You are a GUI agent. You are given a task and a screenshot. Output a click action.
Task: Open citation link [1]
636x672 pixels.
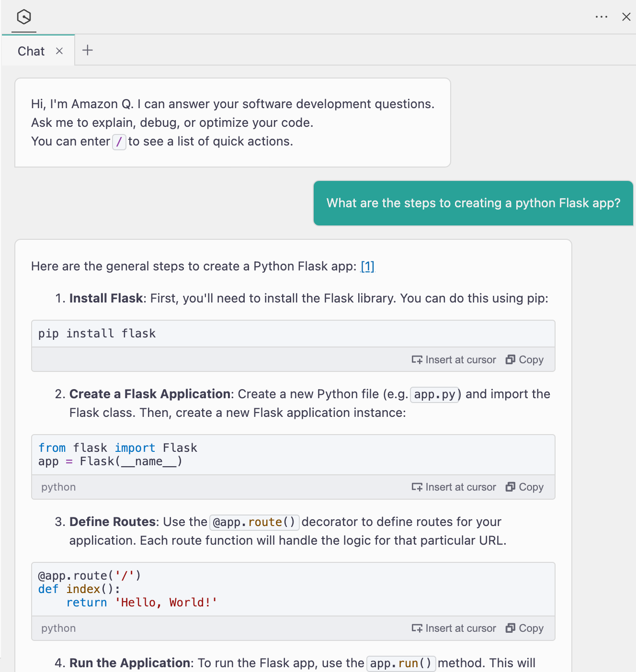367,266
